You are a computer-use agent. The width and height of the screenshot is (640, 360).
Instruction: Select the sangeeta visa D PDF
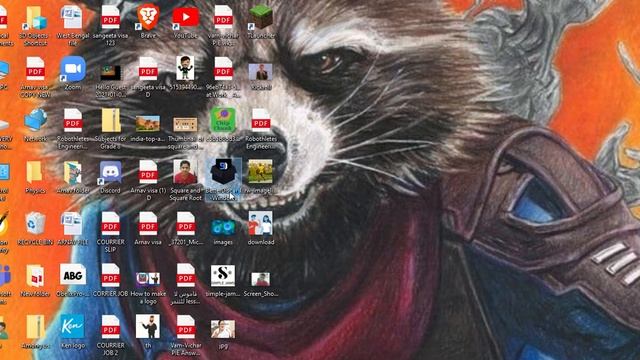[148, 69]
